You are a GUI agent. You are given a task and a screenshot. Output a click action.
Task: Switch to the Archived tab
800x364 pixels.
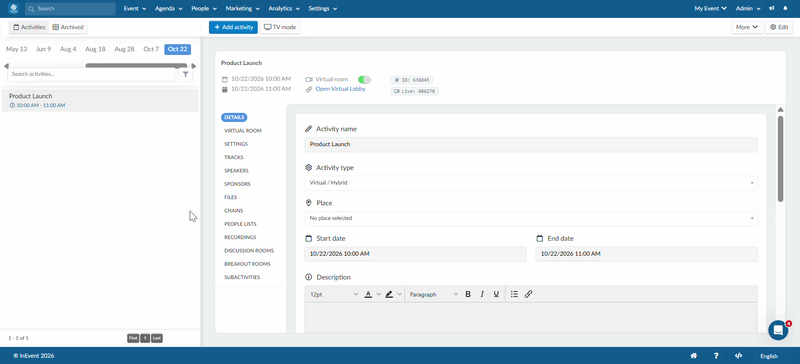(68, 27)
